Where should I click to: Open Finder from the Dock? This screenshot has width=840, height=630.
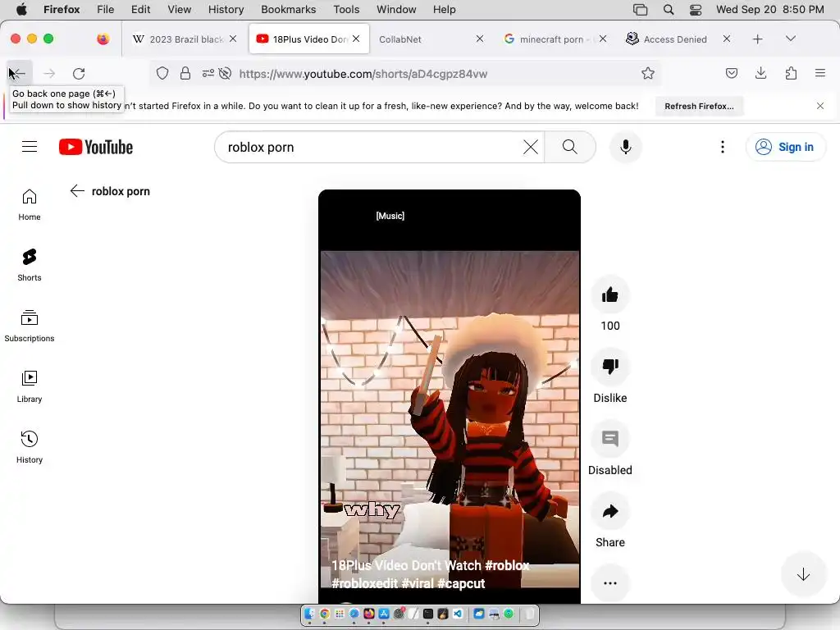[309, 614]
